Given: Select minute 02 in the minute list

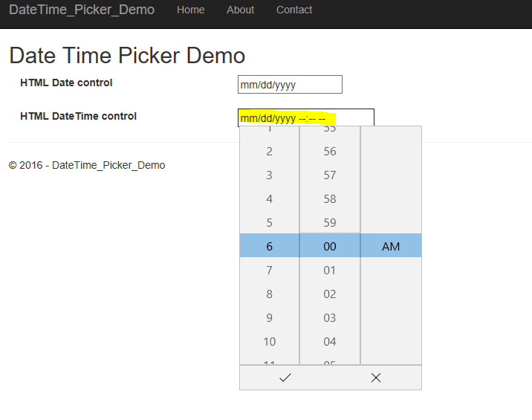Looking at the screenshot, I should coord(330,294).
